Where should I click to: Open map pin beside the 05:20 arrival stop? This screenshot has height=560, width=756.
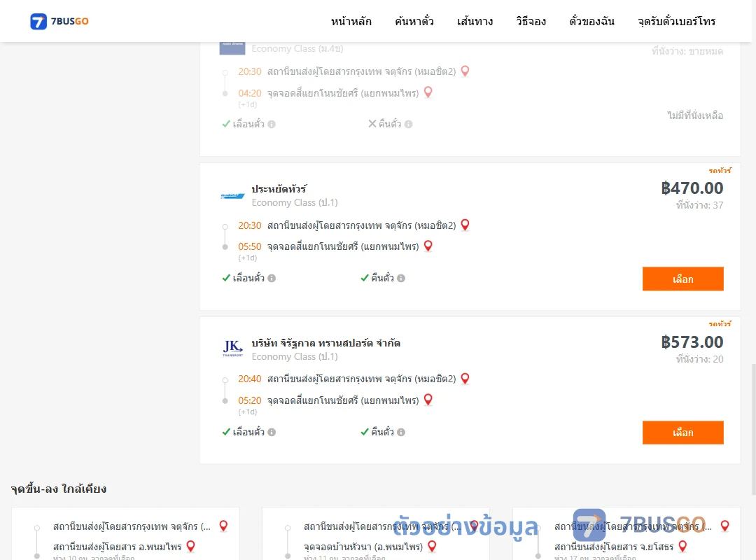point(428,400)
